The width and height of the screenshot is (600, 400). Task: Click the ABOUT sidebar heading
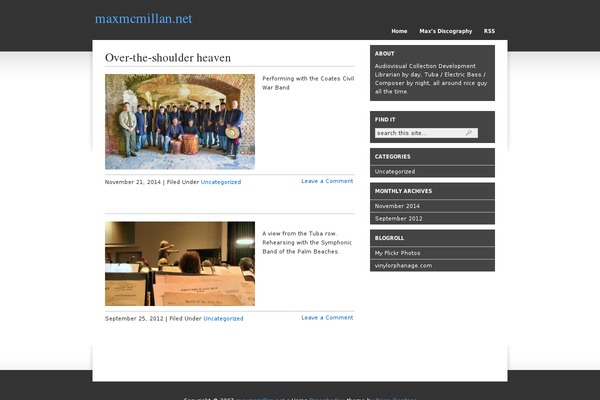[385, 54]
